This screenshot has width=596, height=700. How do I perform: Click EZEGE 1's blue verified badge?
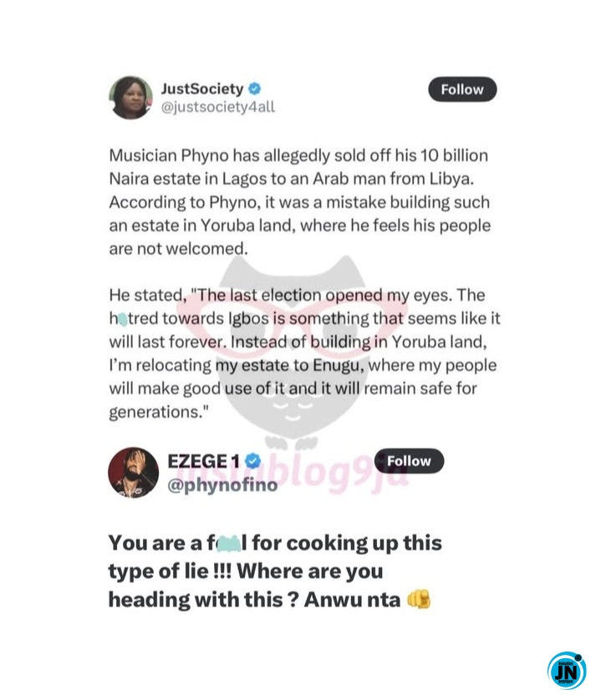point(253,461)
